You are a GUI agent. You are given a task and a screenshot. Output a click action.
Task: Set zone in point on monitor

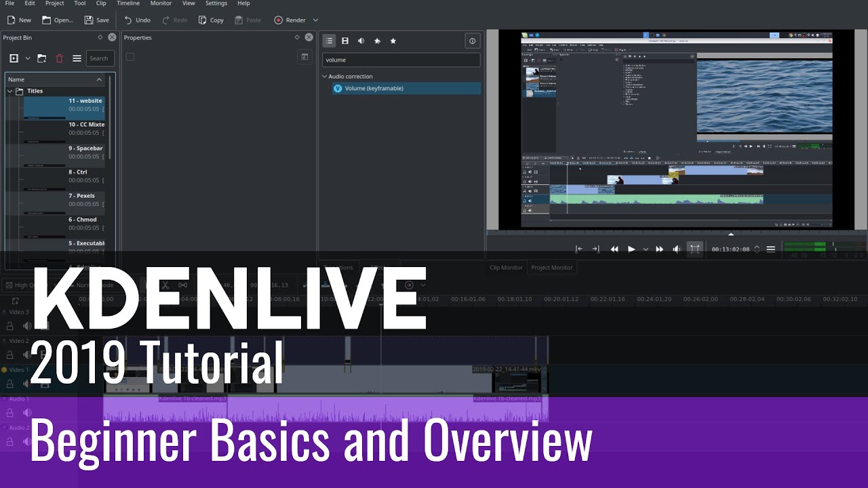coord(579,249)
